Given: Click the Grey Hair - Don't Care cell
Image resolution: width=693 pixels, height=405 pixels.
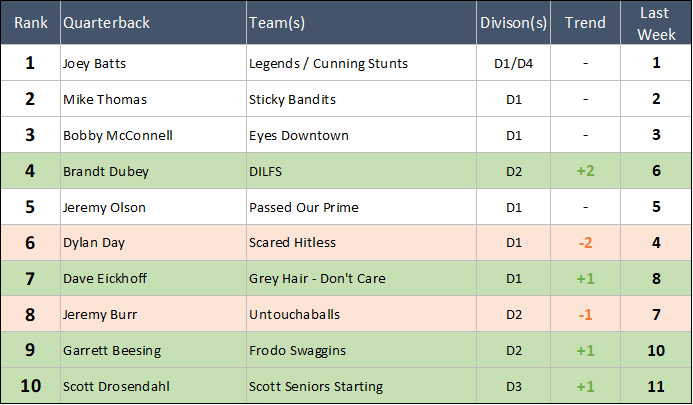Looking at the screenshot, I should pos(316,279).
